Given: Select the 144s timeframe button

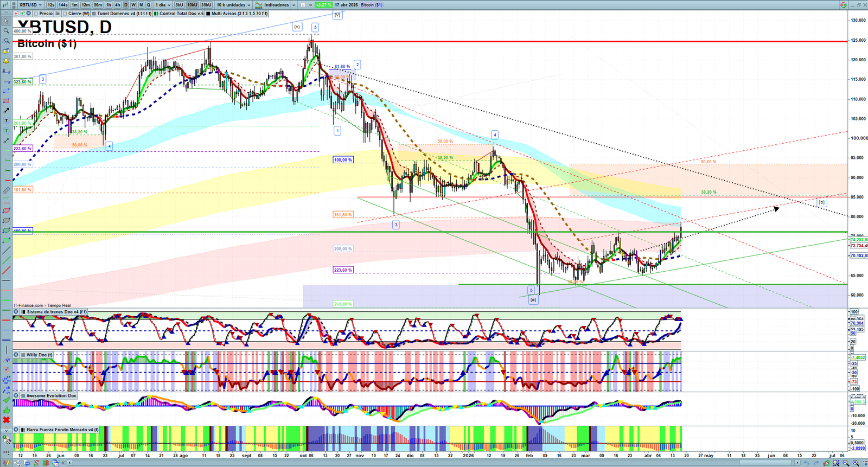Looking at the screenshot, I should click(63, 5).
